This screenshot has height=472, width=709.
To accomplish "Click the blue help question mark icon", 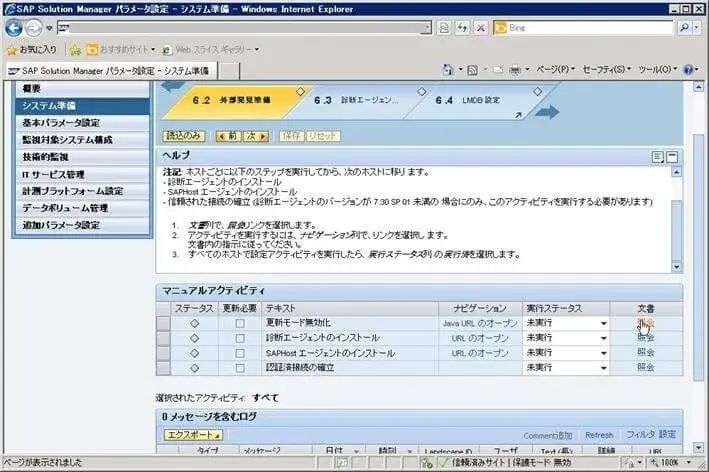I will [x=688, y=70].
